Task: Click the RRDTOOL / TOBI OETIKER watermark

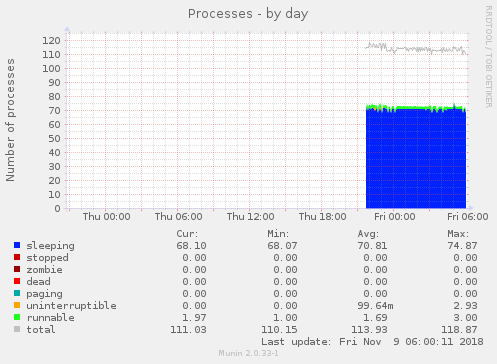Action: click(x=488, y=57)
